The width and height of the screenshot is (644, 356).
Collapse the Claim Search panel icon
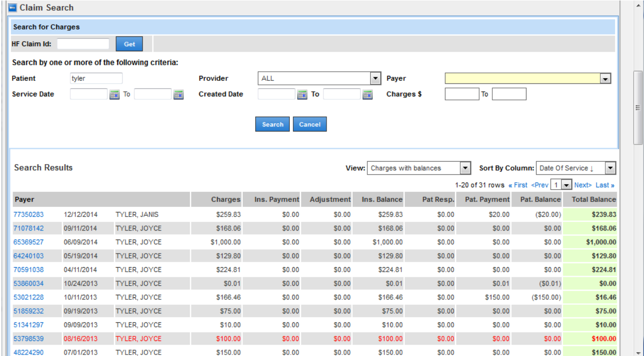13,8
